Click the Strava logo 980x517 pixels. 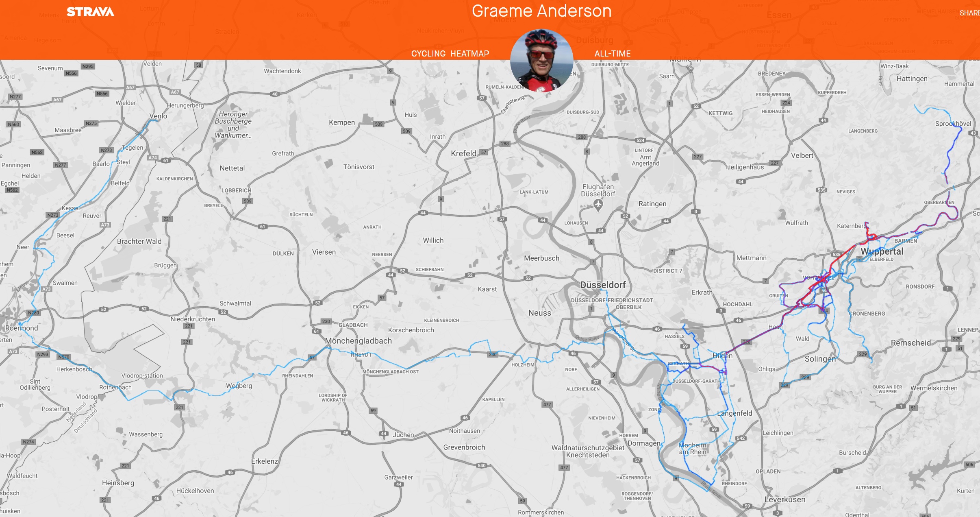(90, 12)
